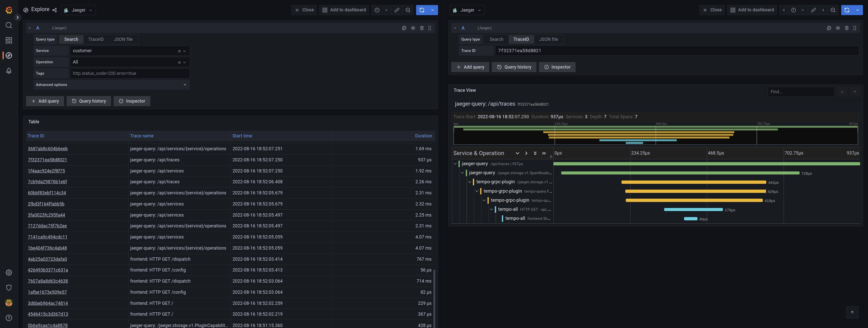Select the Explore compass icon in sidebar
The height and width of the screenshot is (328, 868).
[9, 55]
